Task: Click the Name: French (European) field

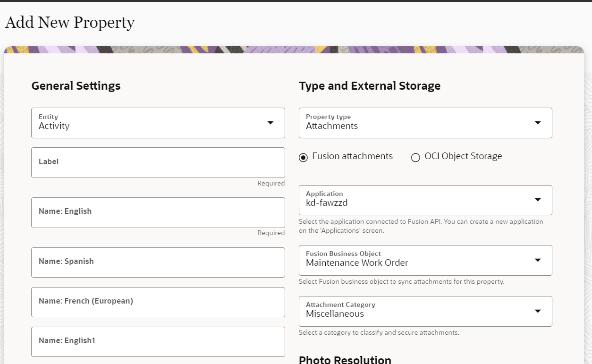Action: click(158, 302)
